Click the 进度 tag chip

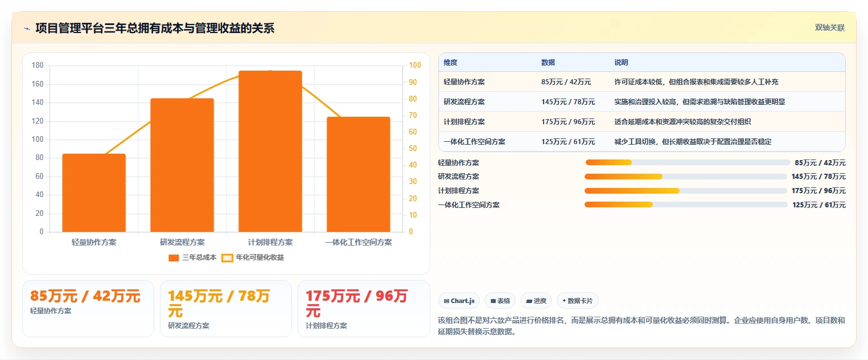tap(536, 301)
